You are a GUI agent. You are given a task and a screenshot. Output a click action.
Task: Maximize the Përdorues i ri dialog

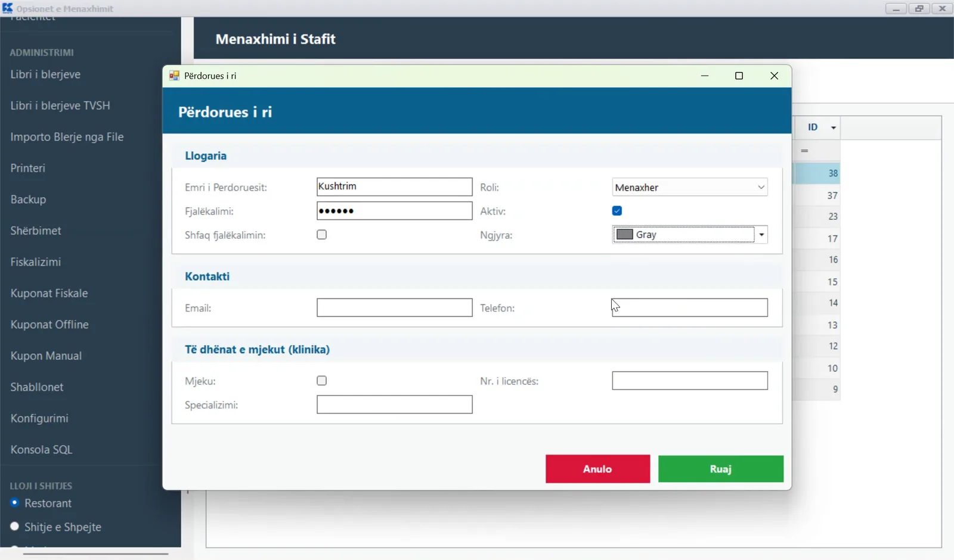coord(739,76)
